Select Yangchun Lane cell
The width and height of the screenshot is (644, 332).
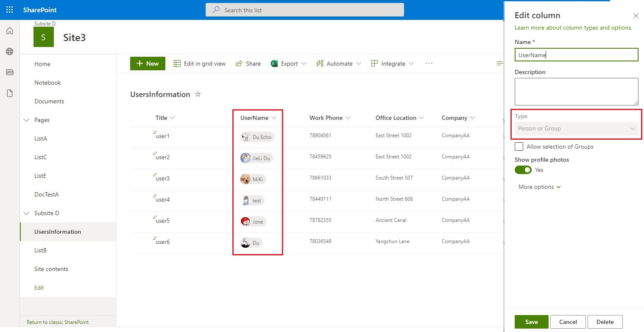pyautogui.click(x=393, y=241)
